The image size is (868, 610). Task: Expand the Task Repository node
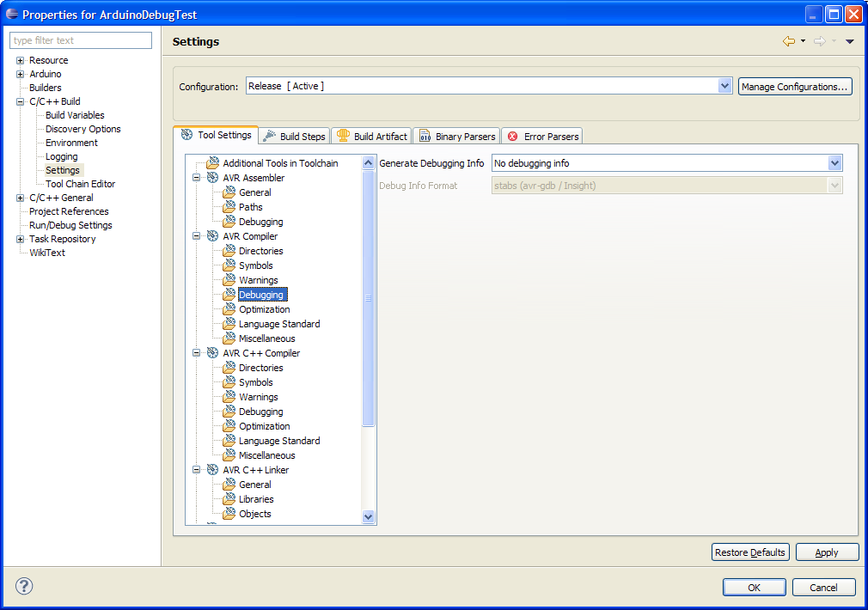(x=21, y=239)
